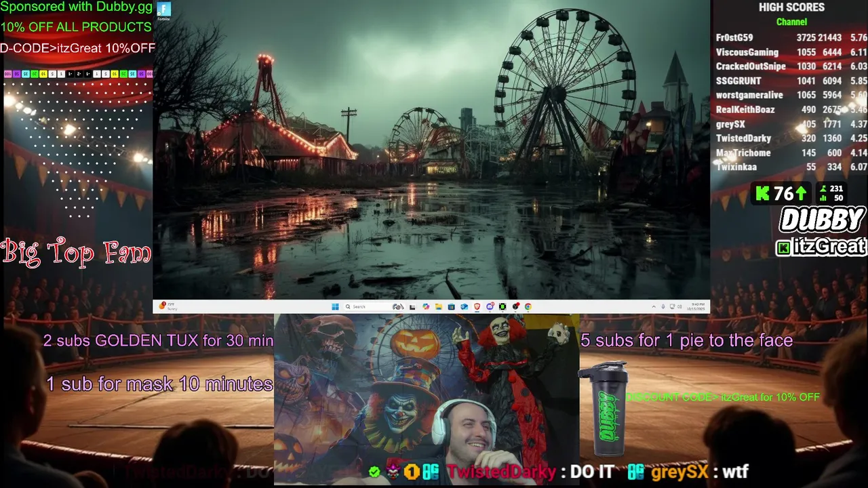Select TwistedDarky high score row
The height and width of the screenshot is (488, 868).
[x=791, y=138]
